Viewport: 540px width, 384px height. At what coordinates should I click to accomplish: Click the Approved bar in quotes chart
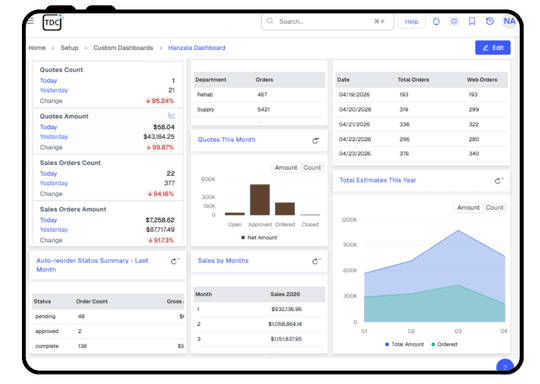click(x=260, y=200)
